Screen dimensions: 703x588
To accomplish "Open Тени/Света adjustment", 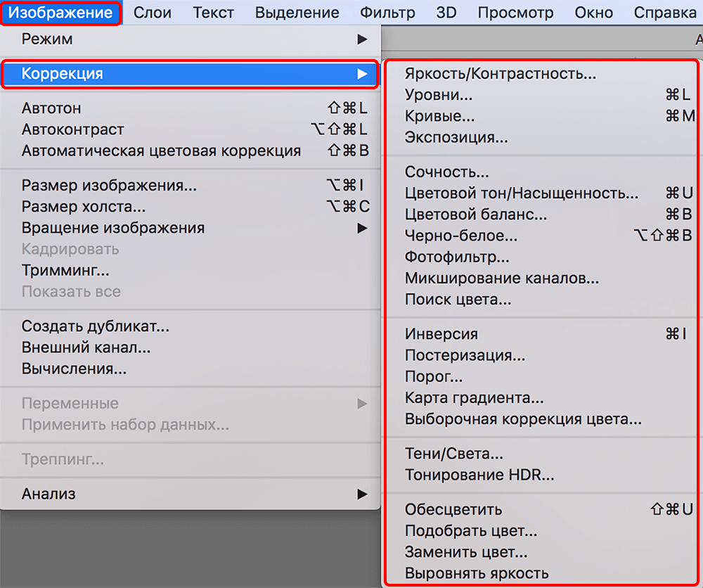I will (x=454, y=454).
